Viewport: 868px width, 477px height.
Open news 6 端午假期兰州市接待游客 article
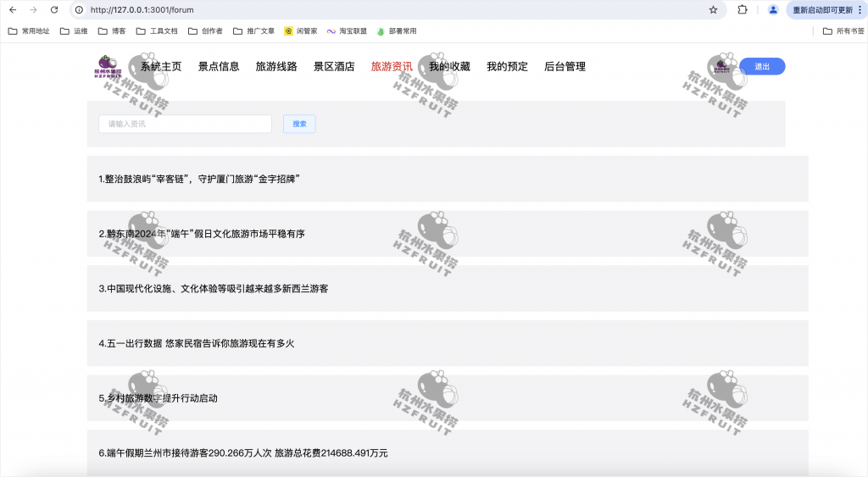(448, 452)
